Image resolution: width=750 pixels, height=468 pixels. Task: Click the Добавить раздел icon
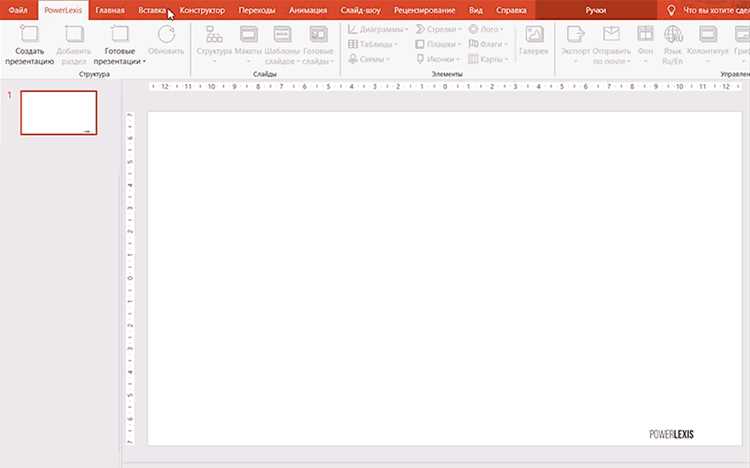[x=74, y=34]
